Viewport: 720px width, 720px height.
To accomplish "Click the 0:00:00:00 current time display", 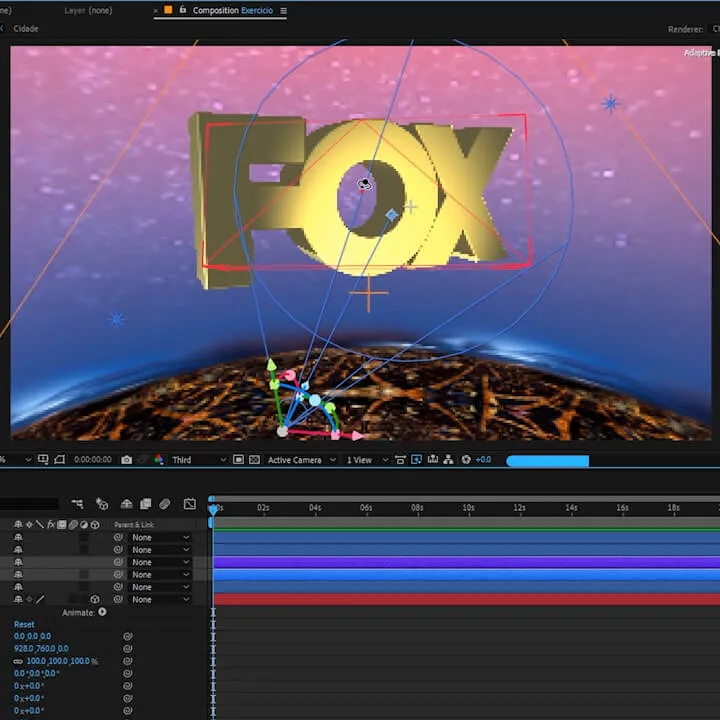I will coord(93,460).
